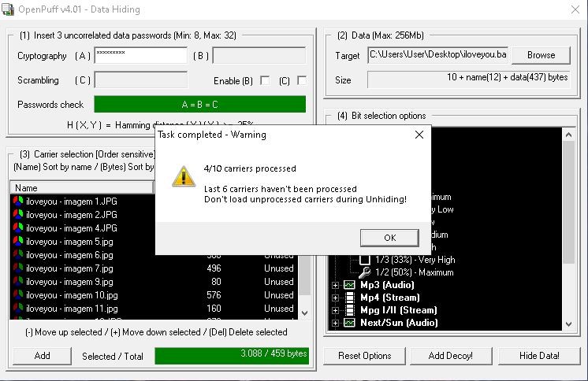This screenshot has height=381, width=588.
Task: Click the icon beside imagem 10.jpg
Action: tap(19, 295)
